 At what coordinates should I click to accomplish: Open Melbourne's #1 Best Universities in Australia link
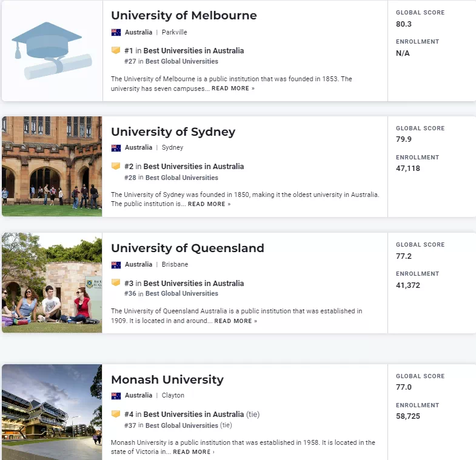click(184, 51)
